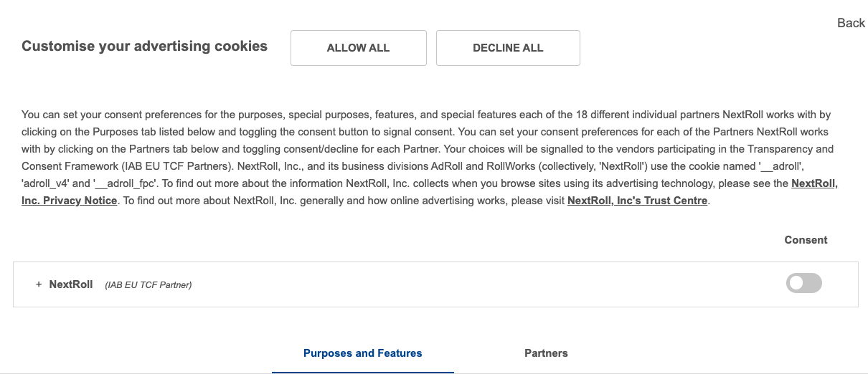Viewport: 868px width, 374px height.
Task: Click the blue underline beneath Purposes and Features
Action: [x=362, y=372]
